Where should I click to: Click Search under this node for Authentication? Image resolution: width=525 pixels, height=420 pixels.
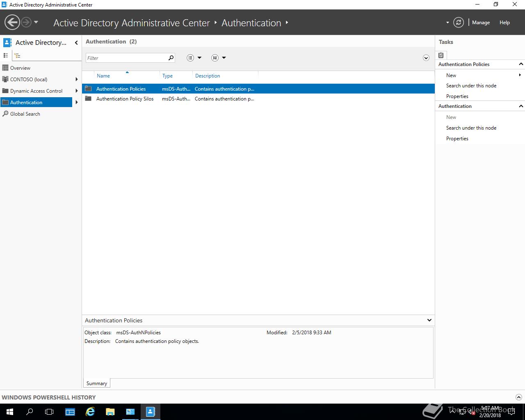[471, 128]
